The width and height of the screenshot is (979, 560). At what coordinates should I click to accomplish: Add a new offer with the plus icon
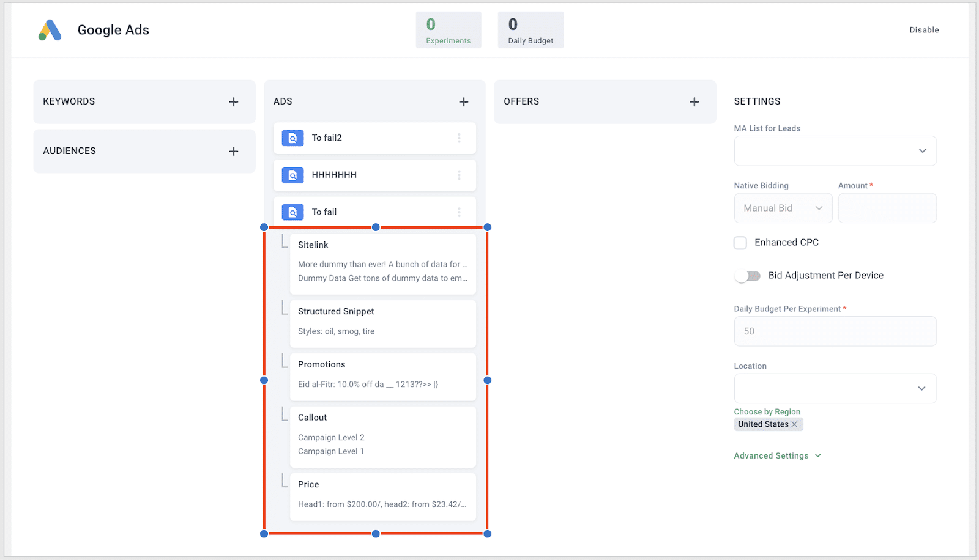(x=694, y=102)
